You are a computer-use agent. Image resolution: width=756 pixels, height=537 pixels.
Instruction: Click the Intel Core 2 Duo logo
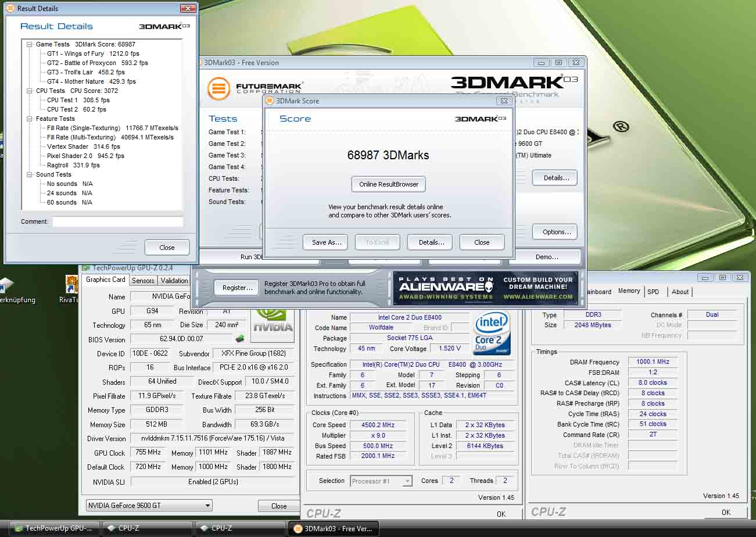(492, 334)
